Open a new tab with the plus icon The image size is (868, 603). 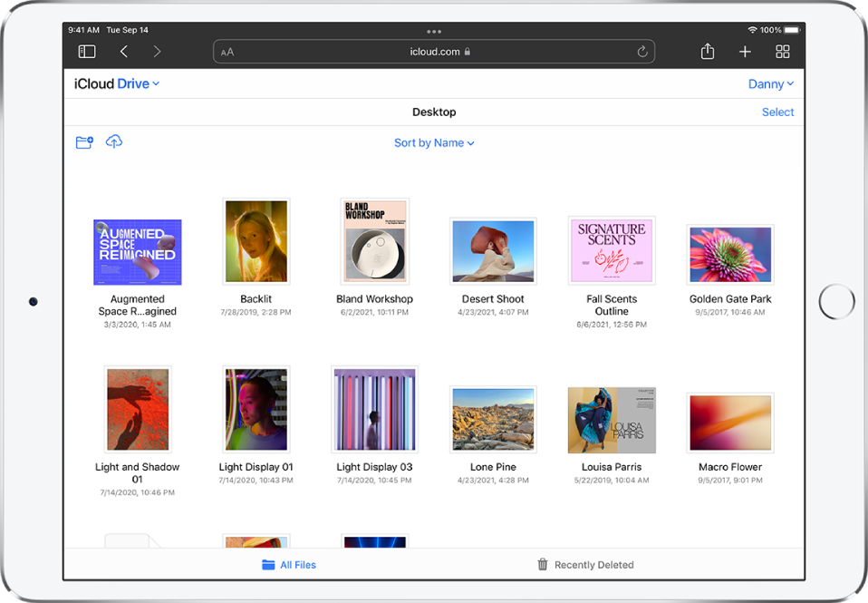(x=745, y=52)
